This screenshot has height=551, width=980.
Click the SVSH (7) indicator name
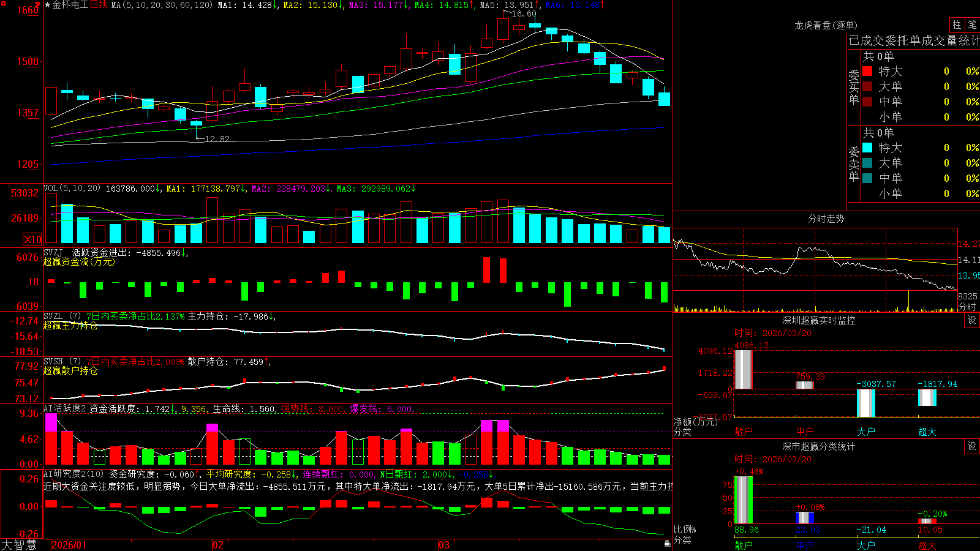coord(62,362)
